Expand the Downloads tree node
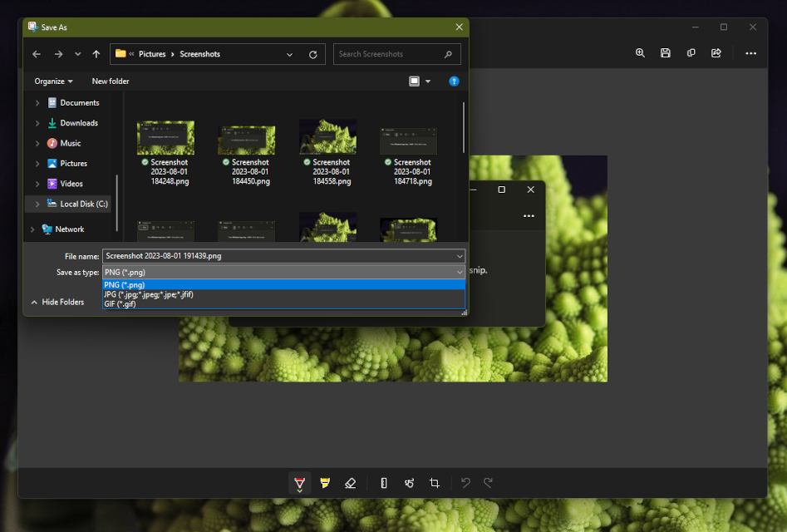The height and width of the screenshot is (532, 787). point(37,123)
